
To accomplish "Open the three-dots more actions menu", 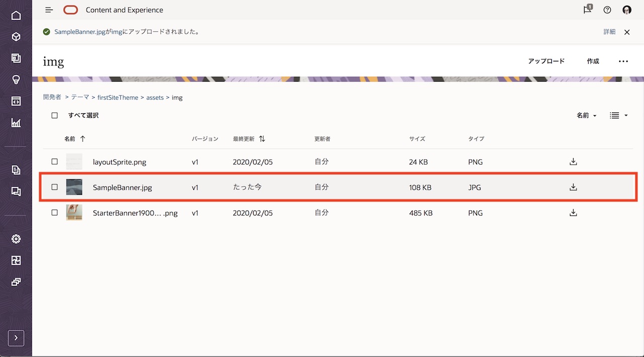I will (623, 61).
